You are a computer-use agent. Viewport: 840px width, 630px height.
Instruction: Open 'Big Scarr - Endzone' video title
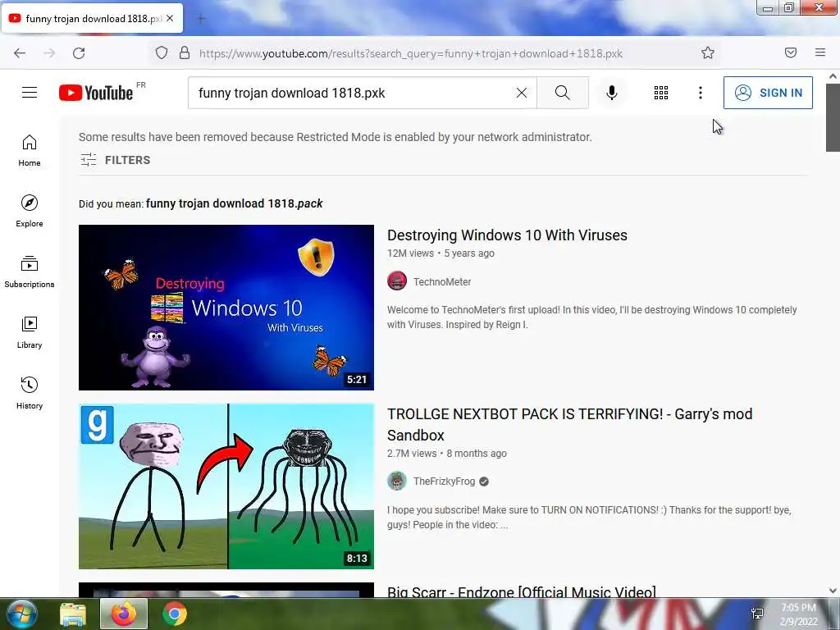pos(521,591)
